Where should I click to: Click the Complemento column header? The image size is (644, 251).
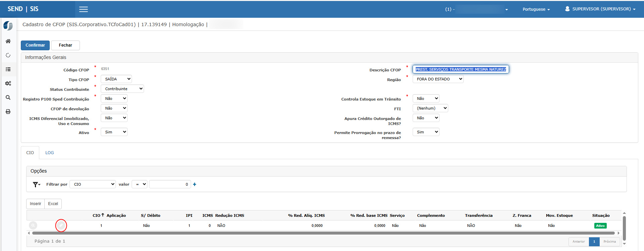[431, 215]
